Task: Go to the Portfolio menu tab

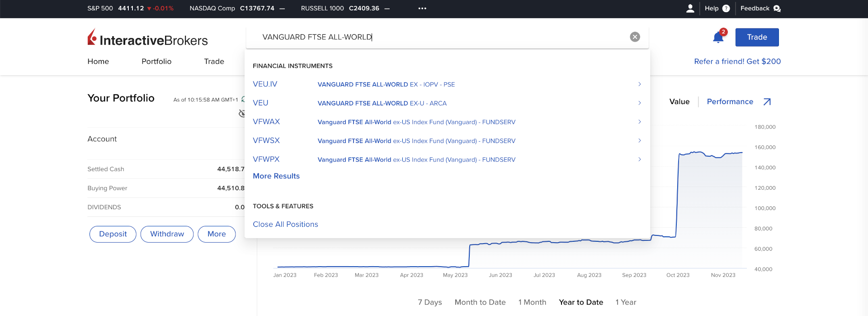Action: (156, 62)
